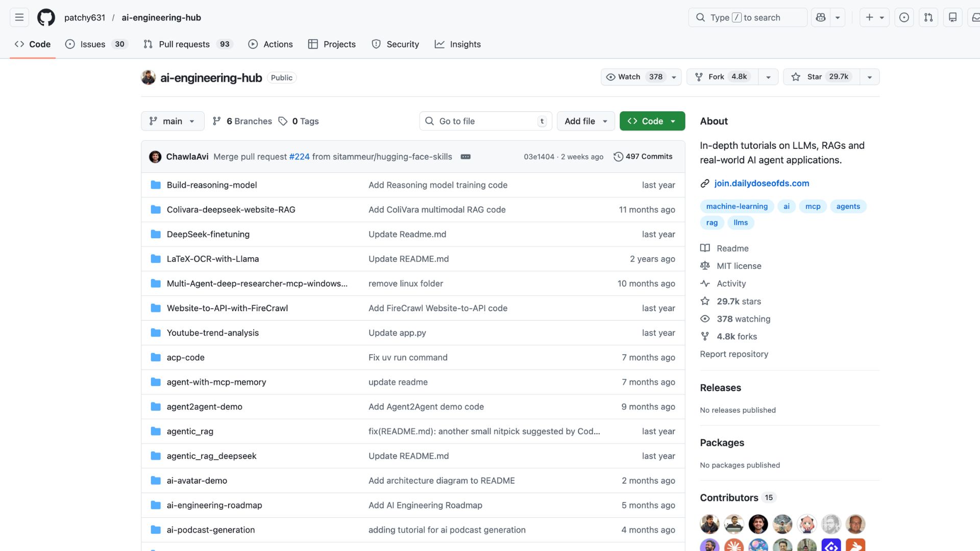
Task: Open the join.dailydoseofds.com link
Action: coord(762,183)
